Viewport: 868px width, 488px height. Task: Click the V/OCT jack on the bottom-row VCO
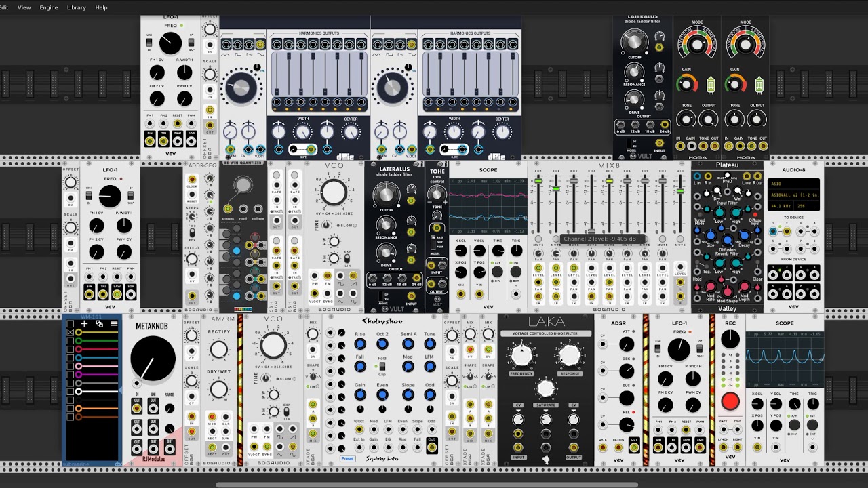click(255, 446)
